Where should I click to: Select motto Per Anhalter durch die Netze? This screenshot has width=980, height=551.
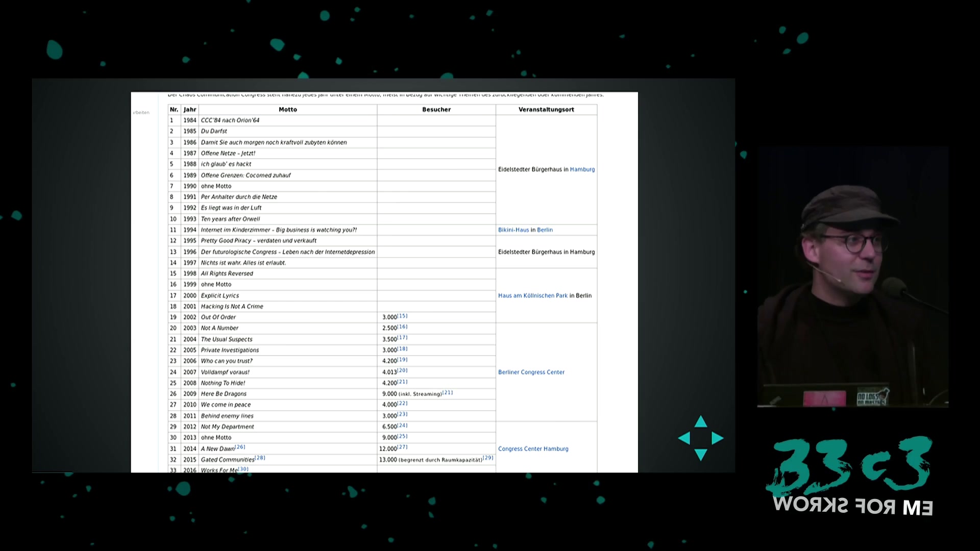239,197
